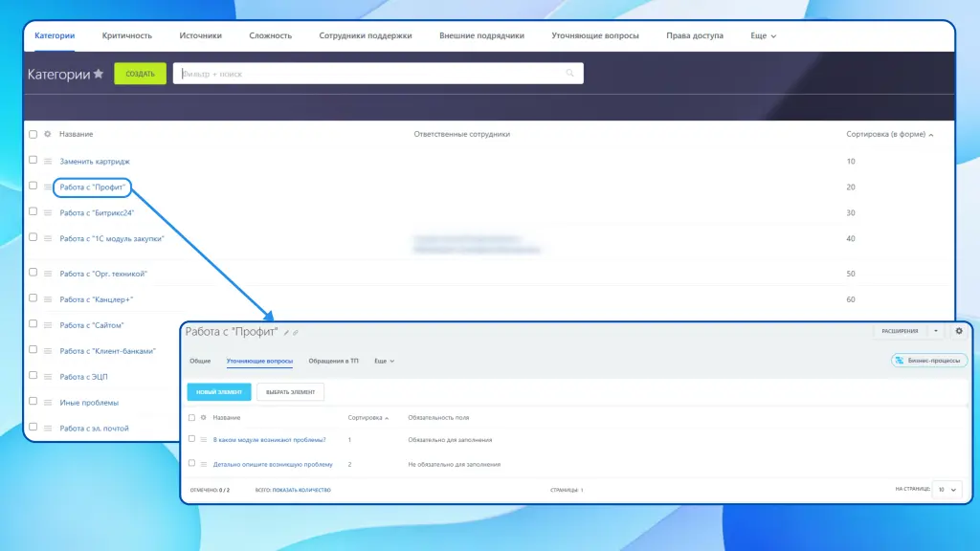Screen dimensions: 980x551
Task: Check the box for Работа с "1С модуль закупки"
Action: pos(33,237)
